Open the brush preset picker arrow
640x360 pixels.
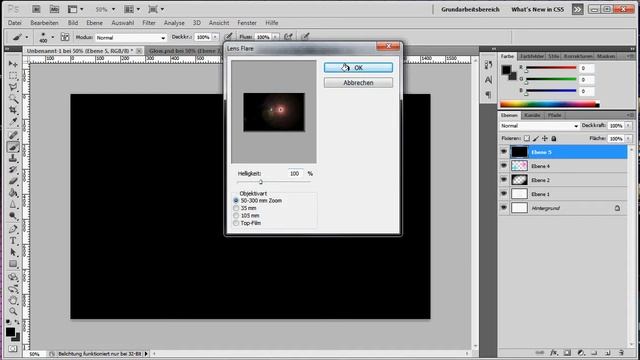click(x=53, y=37)
